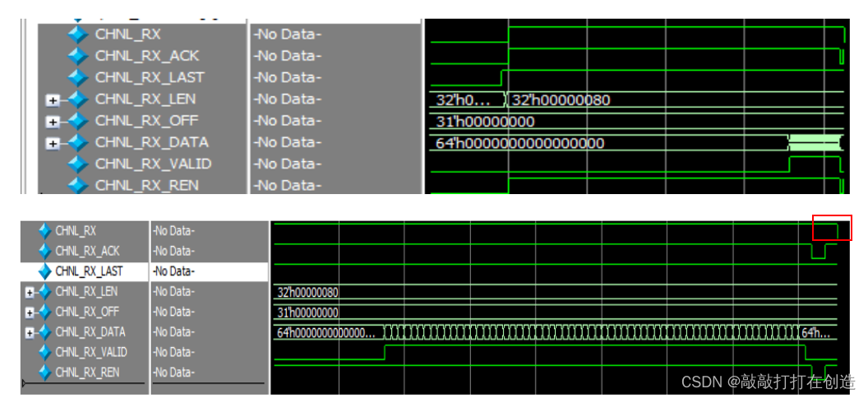Click the CHNL_RX_ACK signal diamond icon in the top panel
The width and height of the screenshot is (868, 398).
(77, 56)
